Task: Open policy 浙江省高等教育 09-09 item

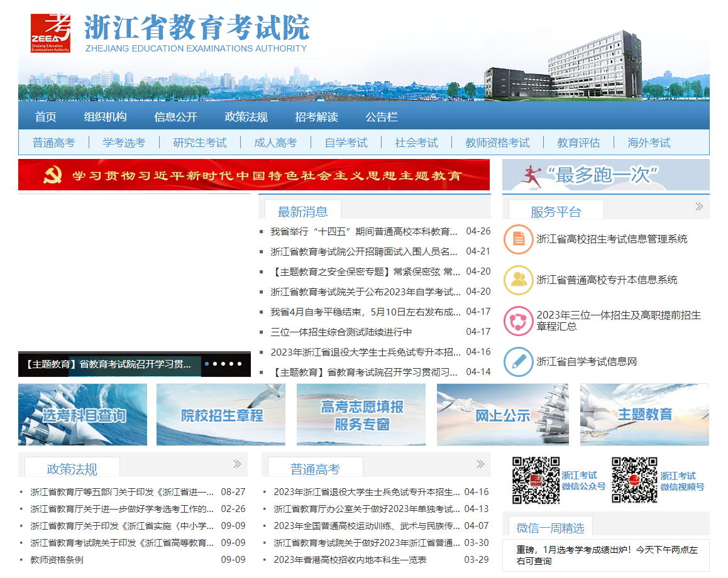Action: [x=122, y=543]
